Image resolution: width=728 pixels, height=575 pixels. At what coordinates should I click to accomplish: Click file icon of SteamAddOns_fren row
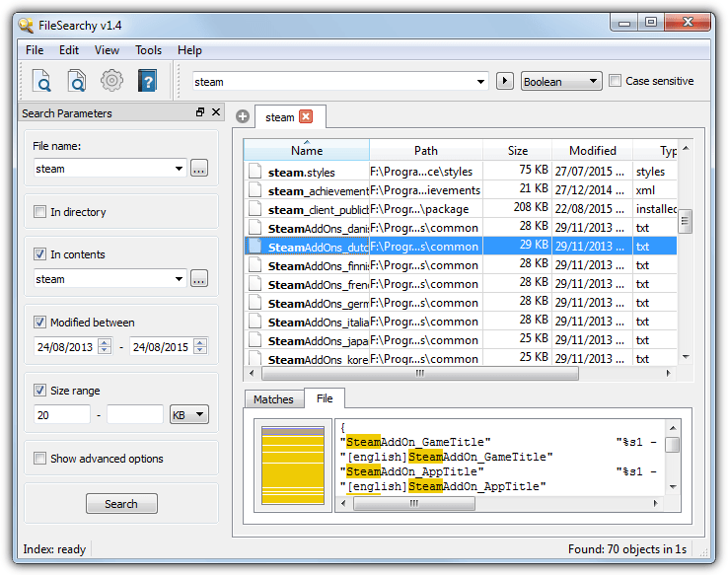coord(255,284)
